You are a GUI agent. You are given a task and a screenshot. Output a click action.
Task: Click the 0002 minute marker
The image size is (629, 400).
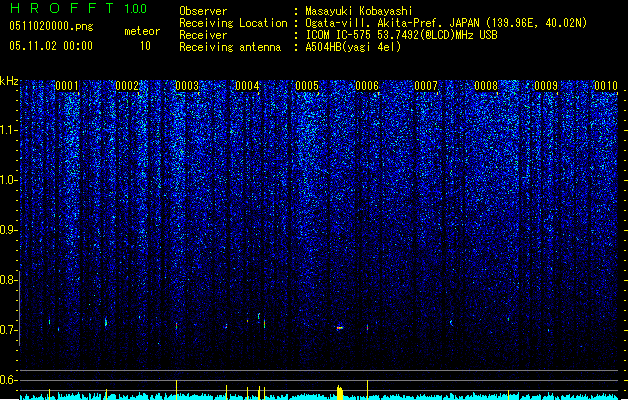[x=127, y=86]
